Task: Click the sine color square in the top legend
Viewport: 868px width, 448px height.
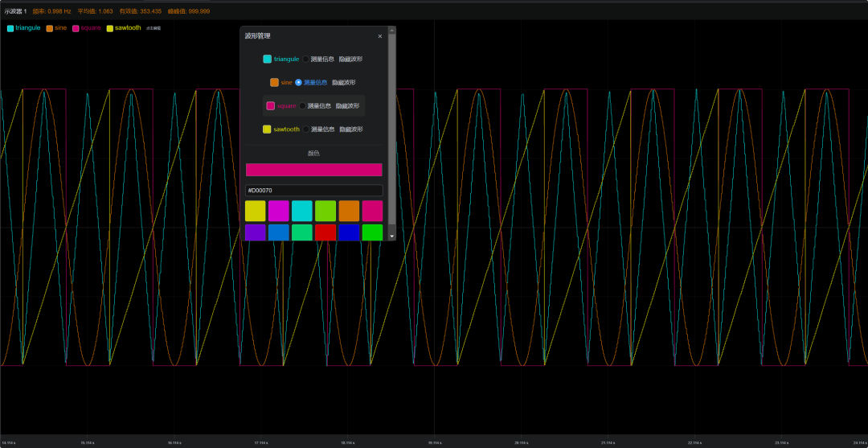Action: pos(50,28)
